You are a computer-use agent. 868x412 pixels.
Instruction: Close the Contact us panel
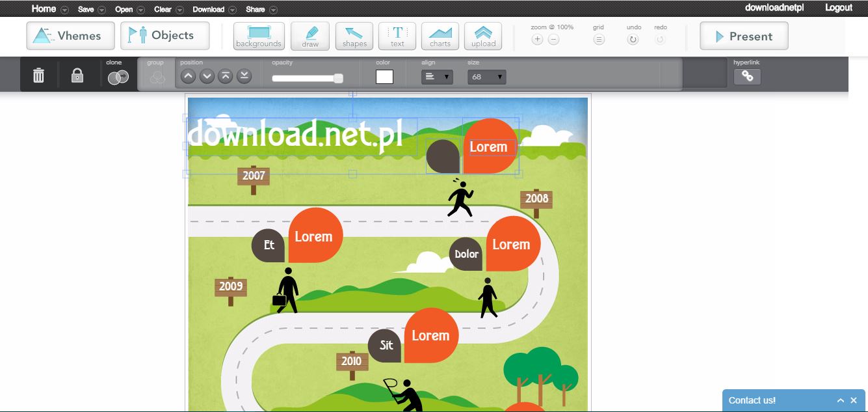coord(854,400)
